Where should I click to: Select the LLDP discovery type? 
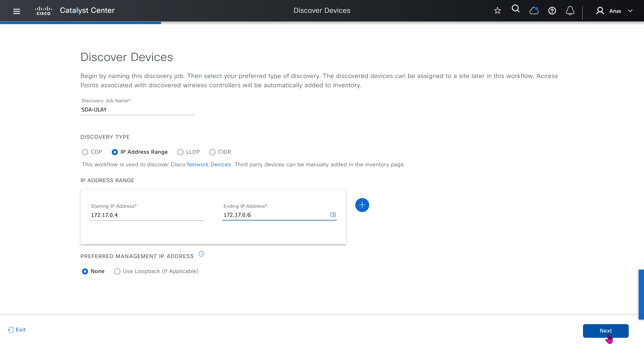pos(180,152)
